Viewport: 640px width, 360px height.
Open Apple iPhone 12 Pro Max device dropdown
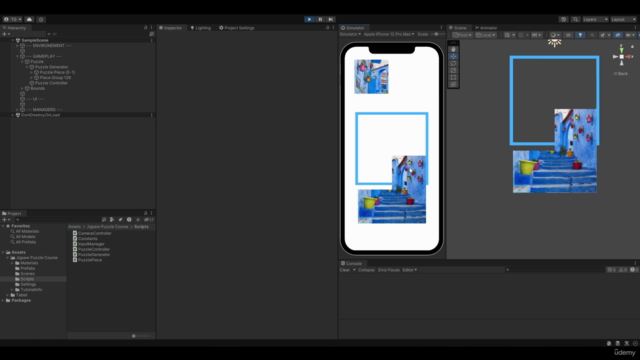point(389,34)
